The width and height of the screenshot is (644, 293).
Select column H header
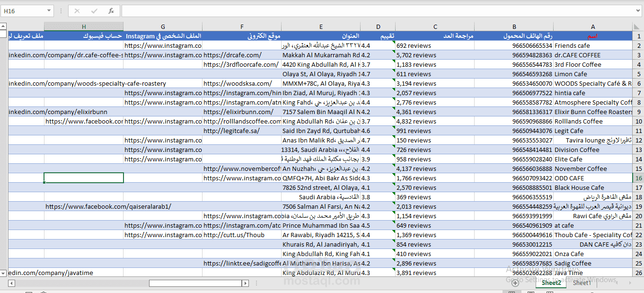click(84, 27)
